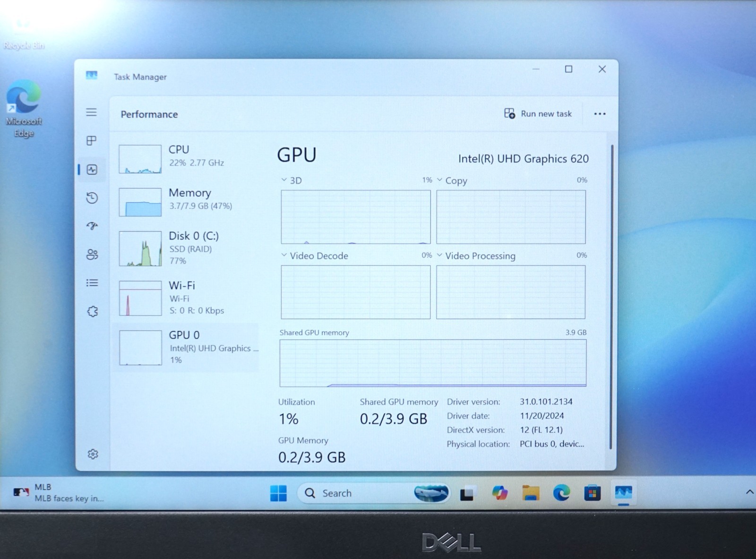Open the Users page icon
Image resolution: width=756 pixels, height=559 pixels.
click(x=92, y=255)
